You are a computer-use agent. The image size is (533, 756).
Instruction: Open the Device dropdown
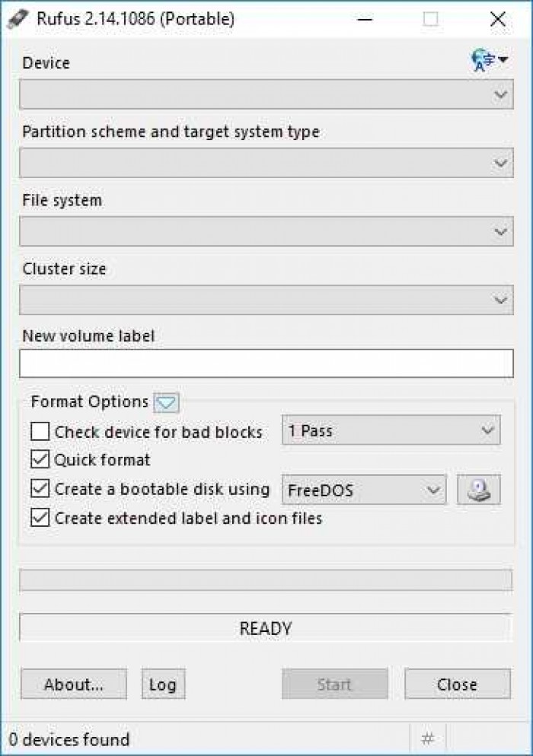[x=265, y=94]
